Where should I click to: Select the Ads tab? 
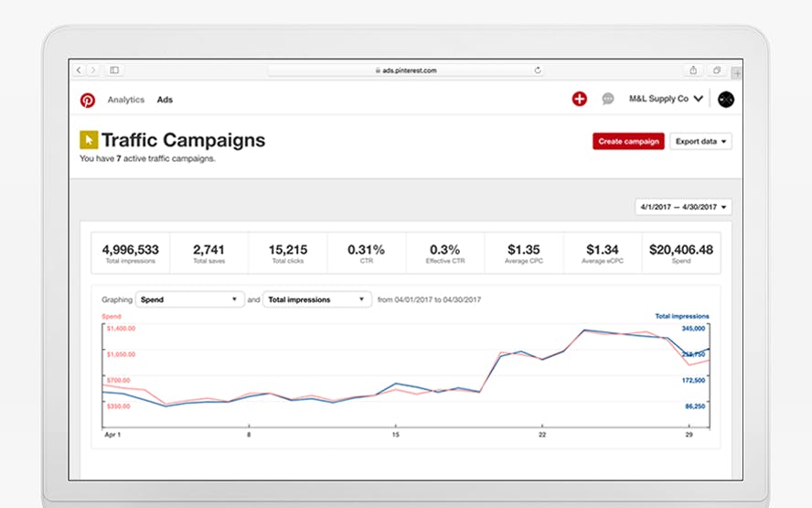point(165,100)
